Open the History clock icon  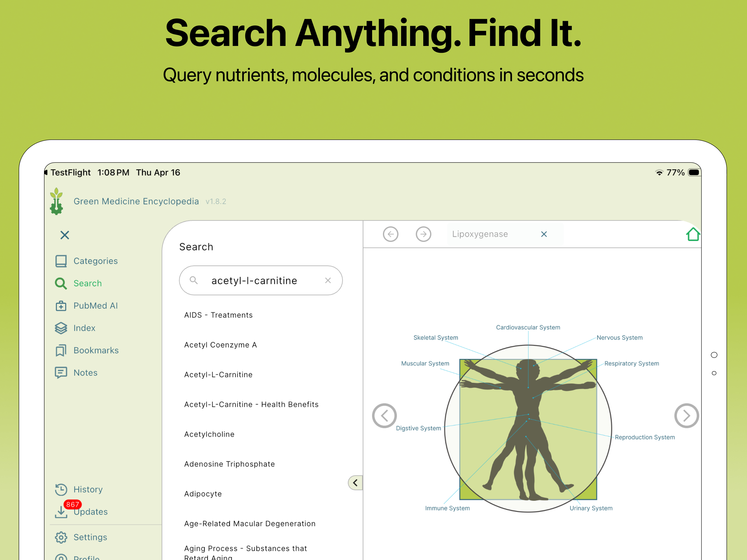tap(61, 489)
